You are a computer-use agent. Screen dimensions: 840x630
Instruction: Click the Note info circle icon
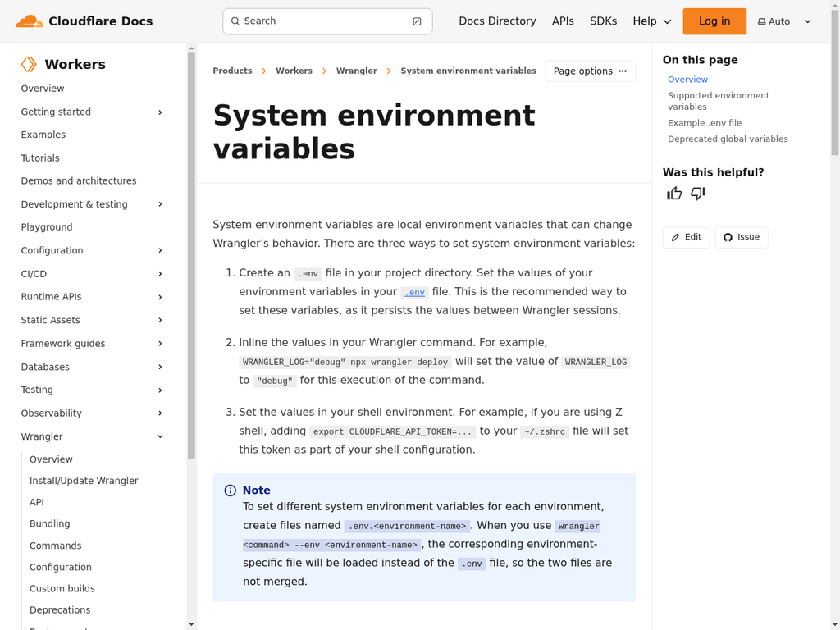tap(231, 491)
